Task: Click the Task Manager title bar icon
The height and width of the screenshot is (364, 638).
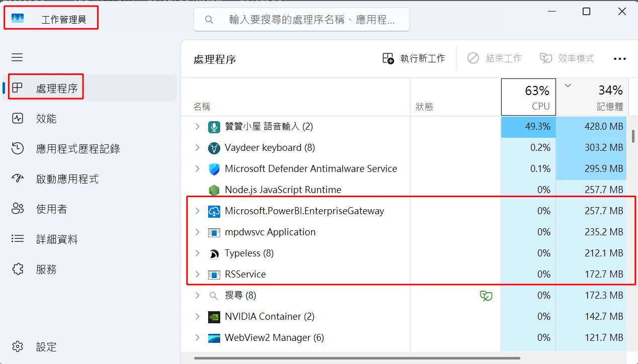Action: [x=18, y=19]
